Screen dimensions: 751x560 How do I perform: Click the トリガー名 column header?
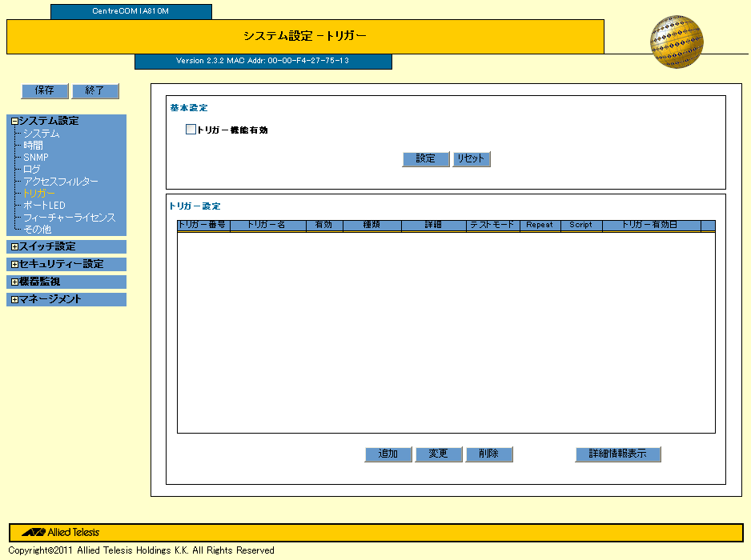(267, 226)
